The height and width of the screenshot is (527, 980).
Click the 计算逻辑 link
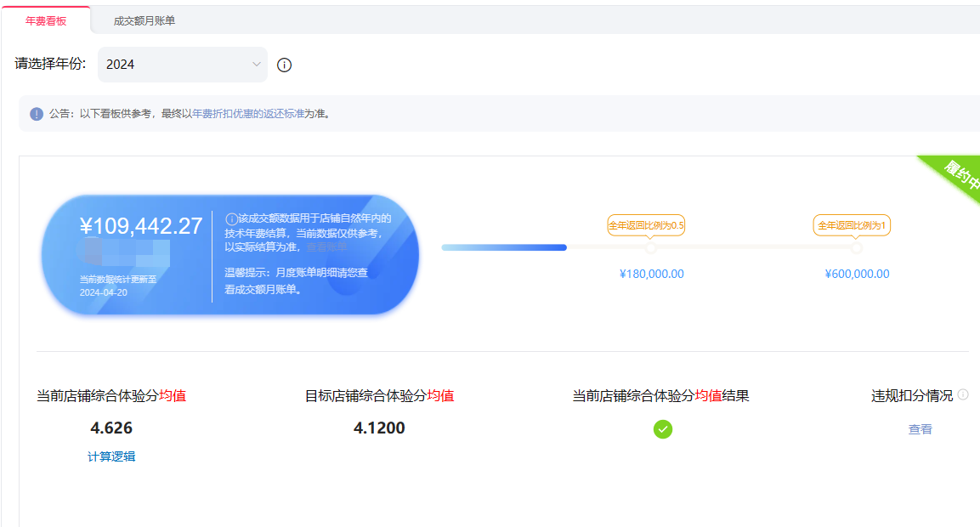click(111, 456)
